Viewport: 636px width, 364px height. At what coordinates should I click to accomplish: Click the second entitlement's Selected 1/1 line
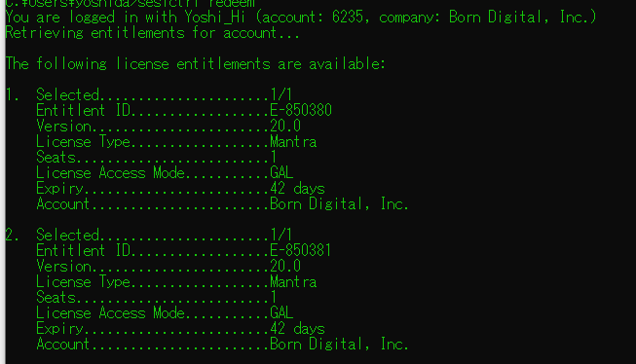(x=164, y=236)
